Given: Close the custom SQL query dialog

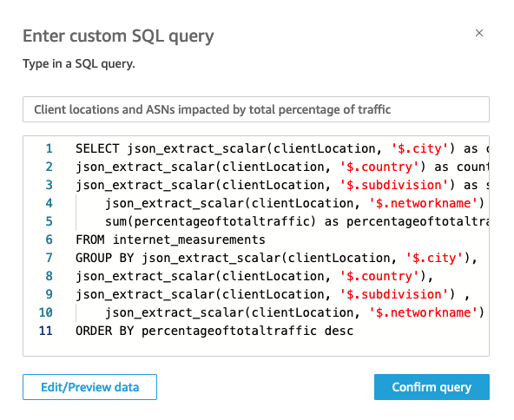Looking at the screenshot, I should coord(479,33).
